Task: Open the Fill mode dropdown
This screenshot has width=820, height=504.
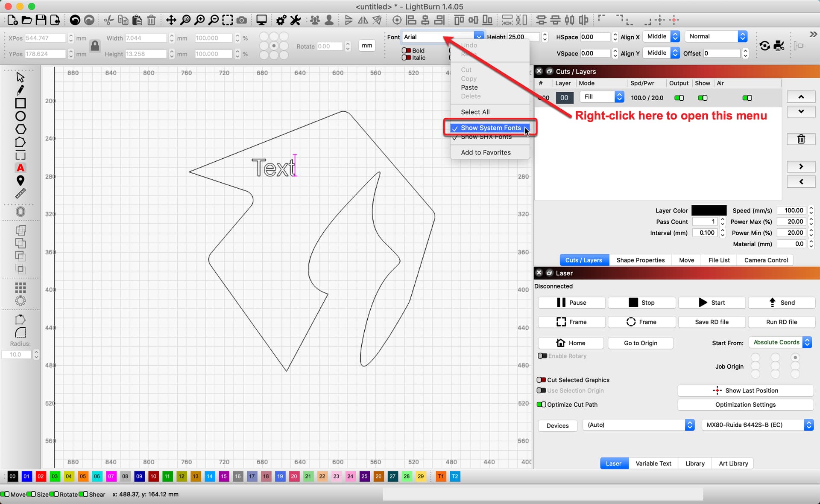Action: click(602, 97)
